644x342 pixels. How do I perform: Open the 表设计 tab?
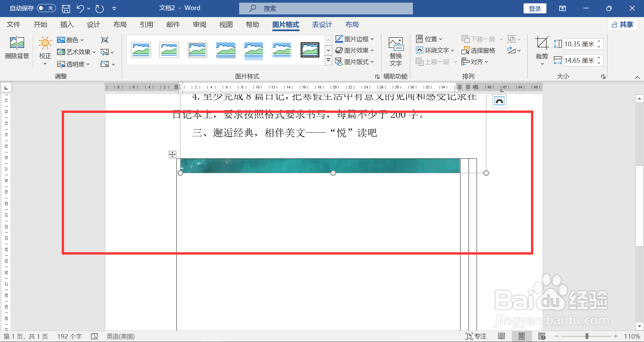[322, 24]
